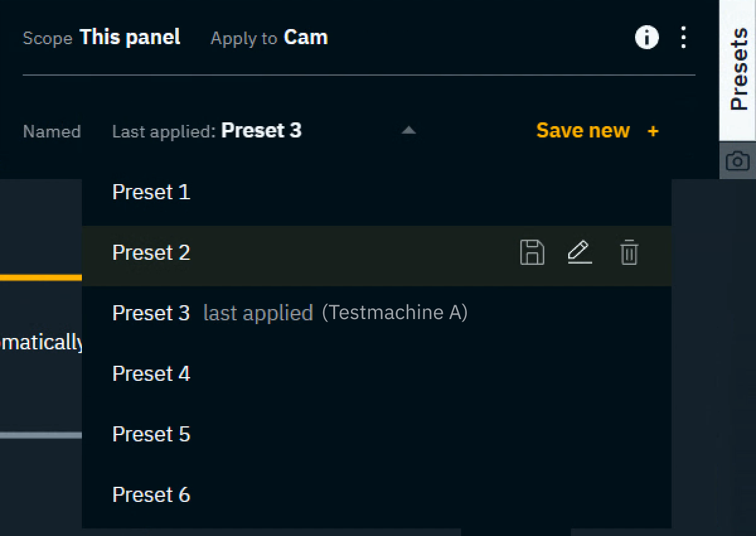Click the plus icon beside Save new

653,131
